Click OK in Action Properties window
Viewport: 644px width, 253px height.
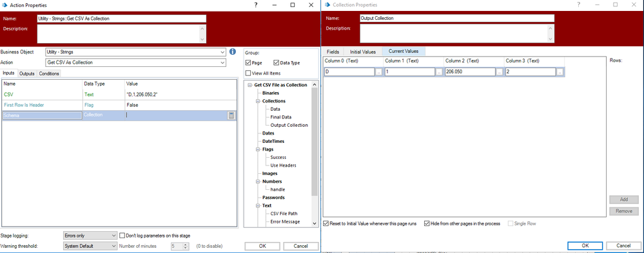click(262, 246)
